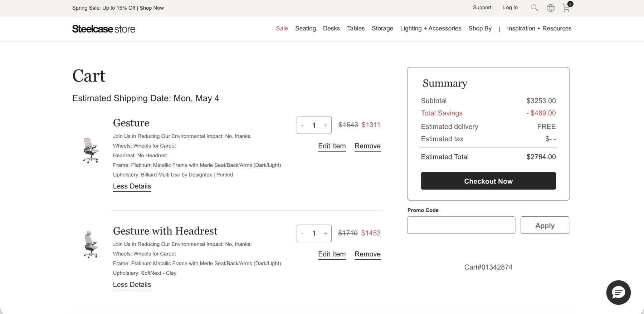Image resolution: width=644 pixels, height=314 pixels.
Task: Remove Gesture with Headrest from cart
Action: [x=367, y=254]
